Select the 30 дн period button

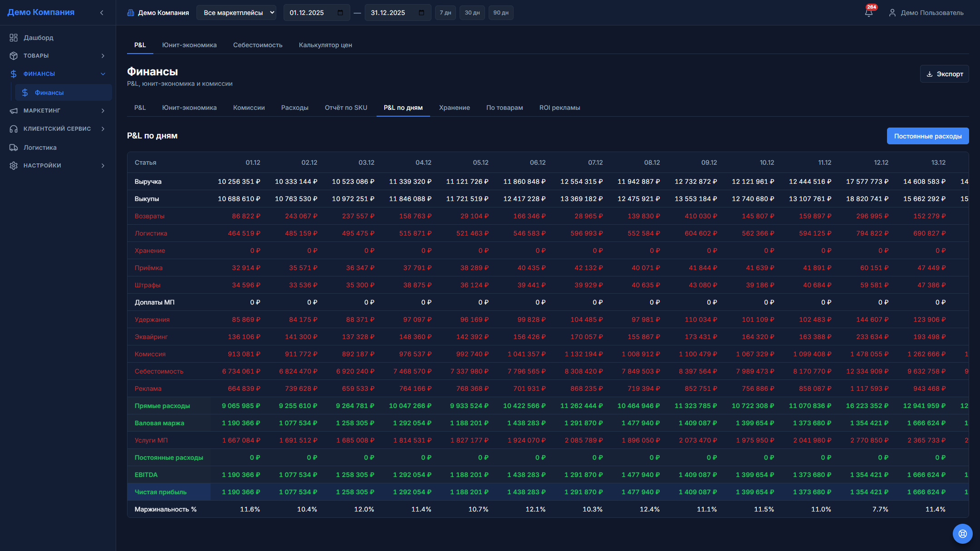472,13
